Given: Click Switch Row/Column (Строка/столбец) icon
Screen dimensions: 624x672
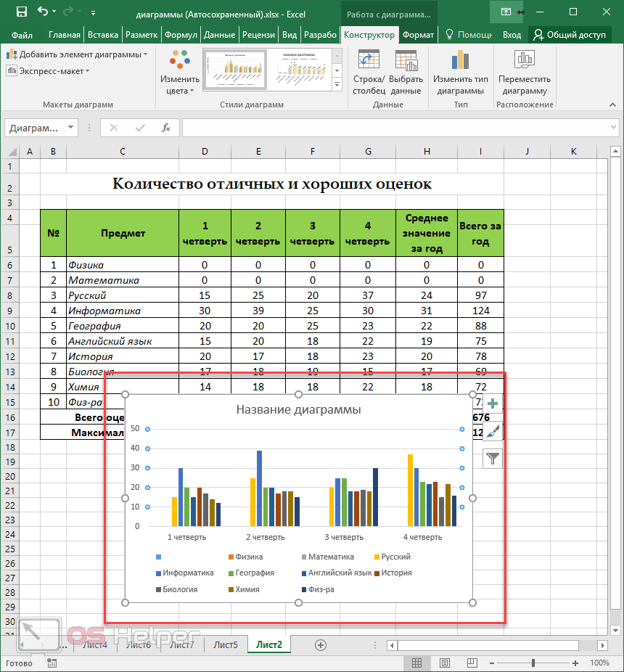Looking at the screenshot, I should [x=369, y=73].
